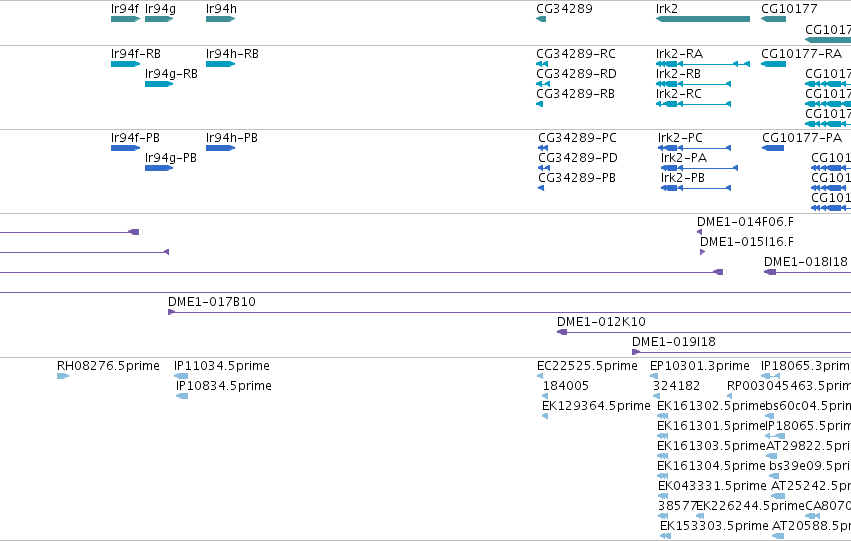Screen dimensions: 851x541
Task: Click the EK153303.5prime EST glyph
Action: coord(666,537)
